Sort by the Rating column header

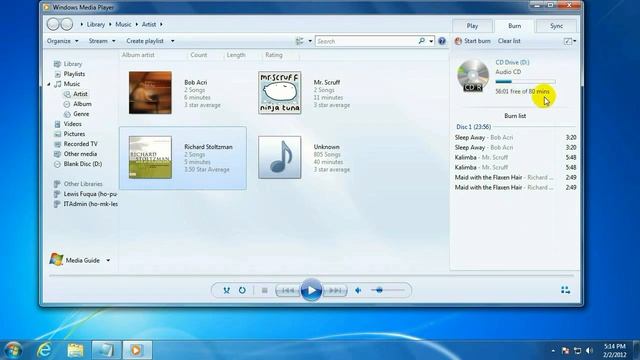tap(273, 55)
